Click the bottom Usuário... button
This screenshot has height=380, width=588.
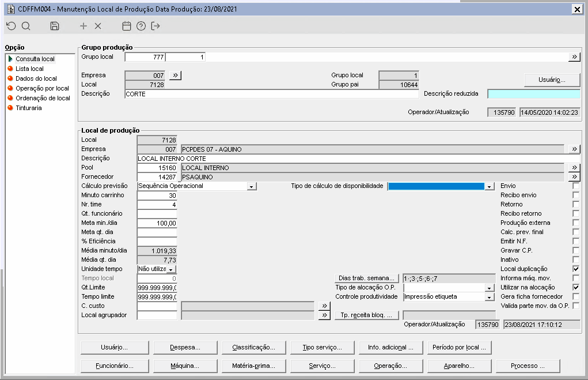point(115,347)
